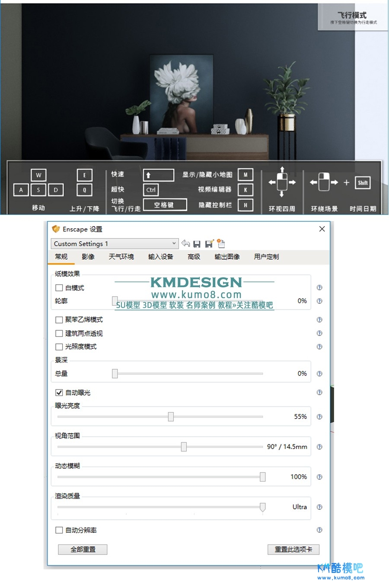Switch to the 天气环境 tab
The height and width of the screenshot is (588, 389).
click(x=121, y=257)
